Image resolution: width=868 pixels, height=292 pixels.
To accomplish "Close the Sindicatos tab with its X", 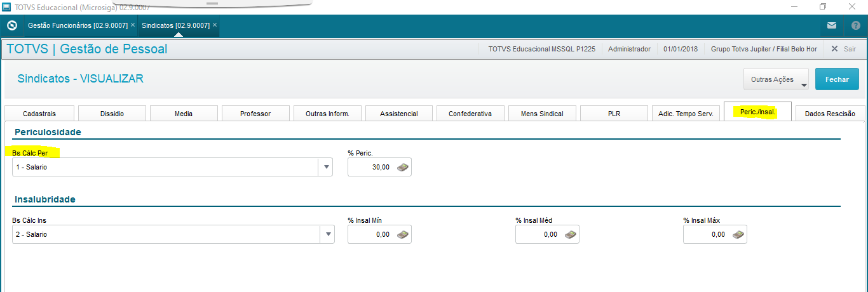I will (x=215, y=25).
